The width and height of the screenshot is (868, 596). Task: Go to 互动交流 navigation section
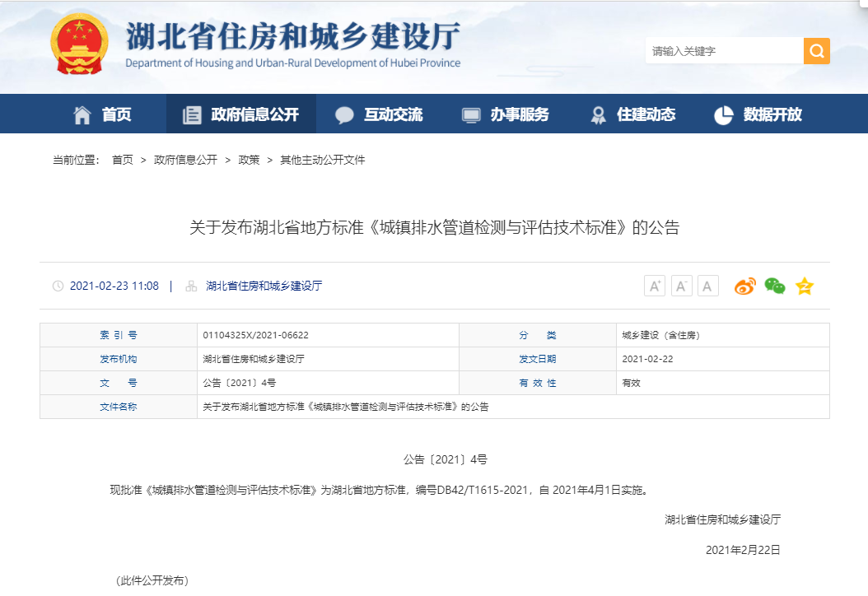pyautogui.click(x=379, y=114)
